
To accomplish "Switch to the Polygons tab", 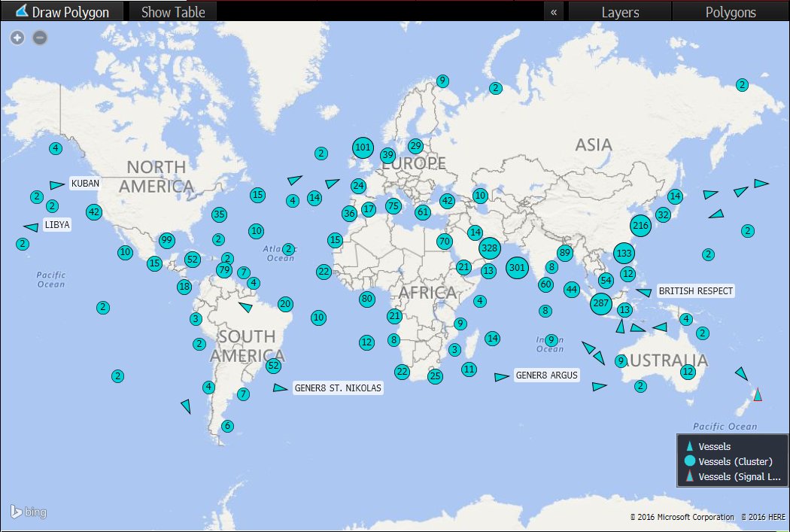I will tap(730, 11).
